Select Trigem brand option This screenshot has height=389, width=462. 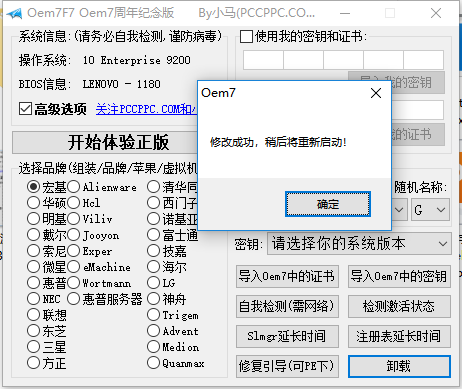(x=153, y=315)
